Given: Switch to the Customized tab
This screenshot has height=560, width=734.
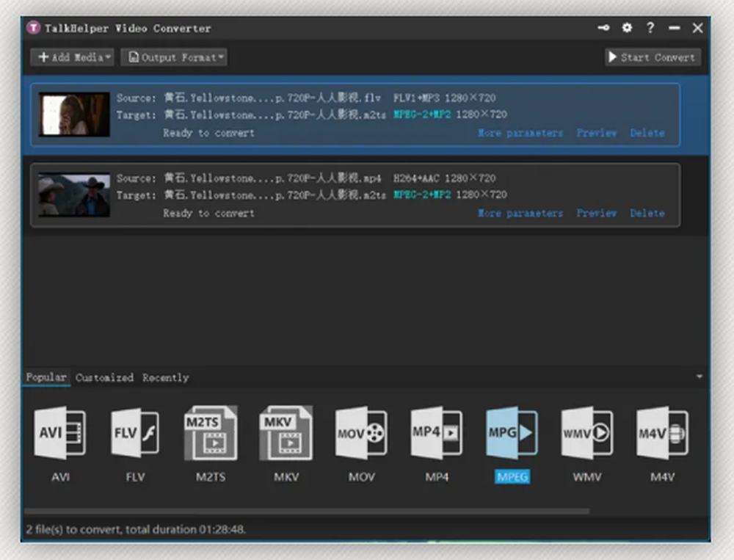Looking at the screenshot, I should [x=104, y=377].
